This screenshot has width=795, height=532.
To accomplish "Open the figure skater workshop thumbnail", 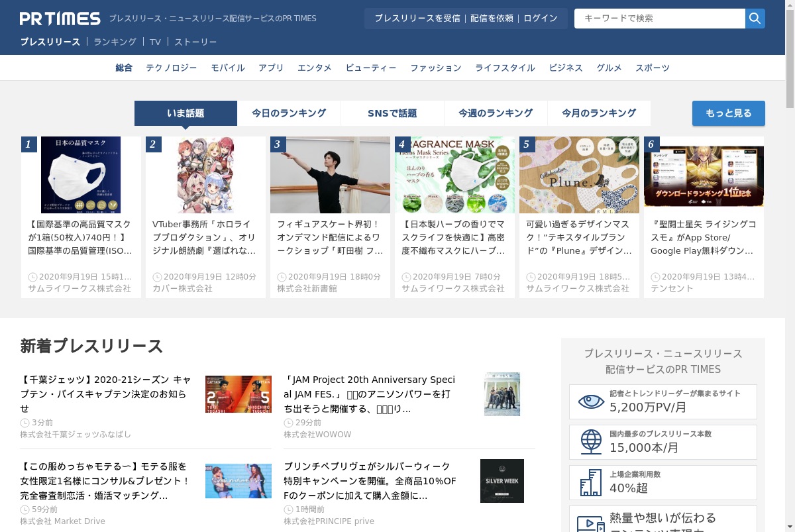I will (x=330, y=175).
